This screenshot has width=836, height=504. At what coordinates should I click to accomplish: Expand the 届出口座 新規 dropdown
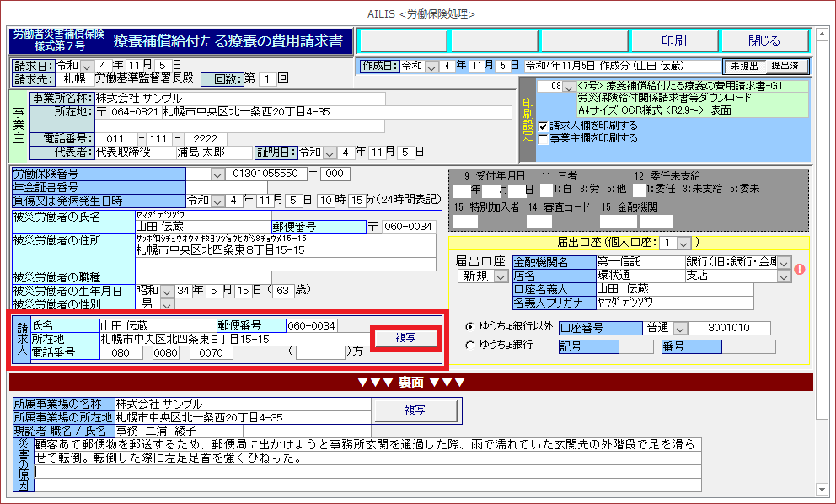tap(501, 276)
